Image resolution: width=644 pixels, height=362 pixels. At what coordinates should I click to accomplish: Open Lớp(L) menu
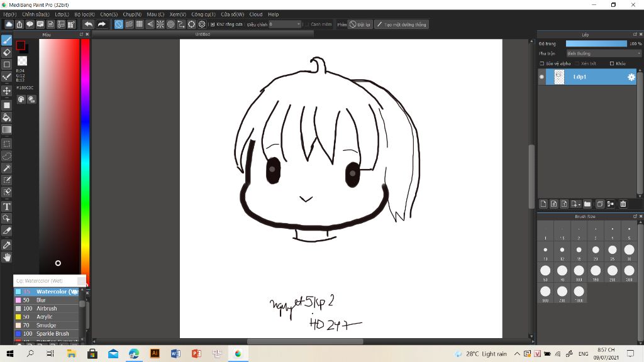click(x=62, y=14)
